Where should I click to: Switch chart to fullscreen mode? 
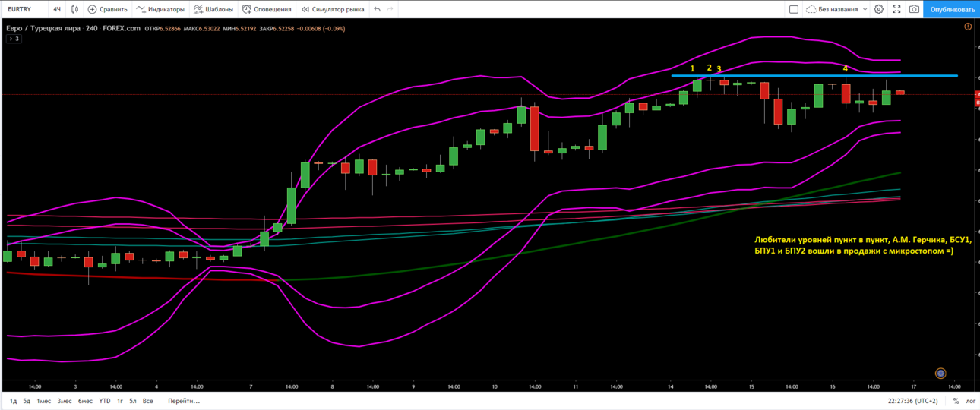click(x=896, y=9)
